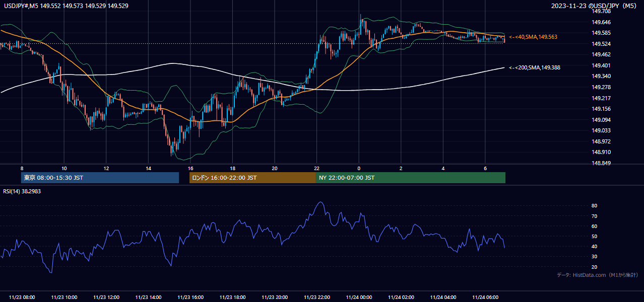Image resolution: width=644 pixels, height=302 pixels.
Task: Click price axis value 149.217
Action: point(601,98)
